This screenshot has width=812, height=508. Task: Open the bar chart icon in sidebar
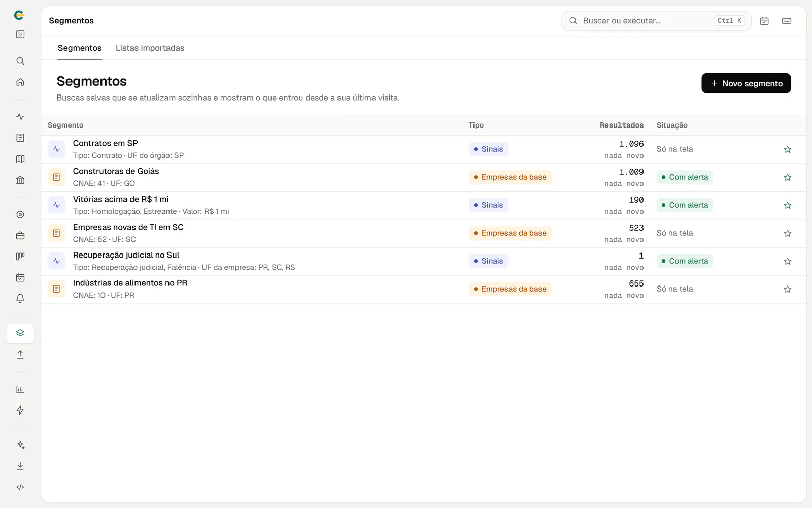(20, 390)
